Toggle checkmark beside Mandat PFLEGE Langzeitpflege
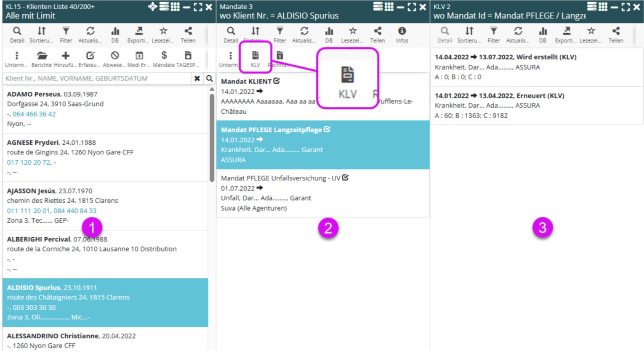This screenshot has width=644, height=353. tap(327, 130)
